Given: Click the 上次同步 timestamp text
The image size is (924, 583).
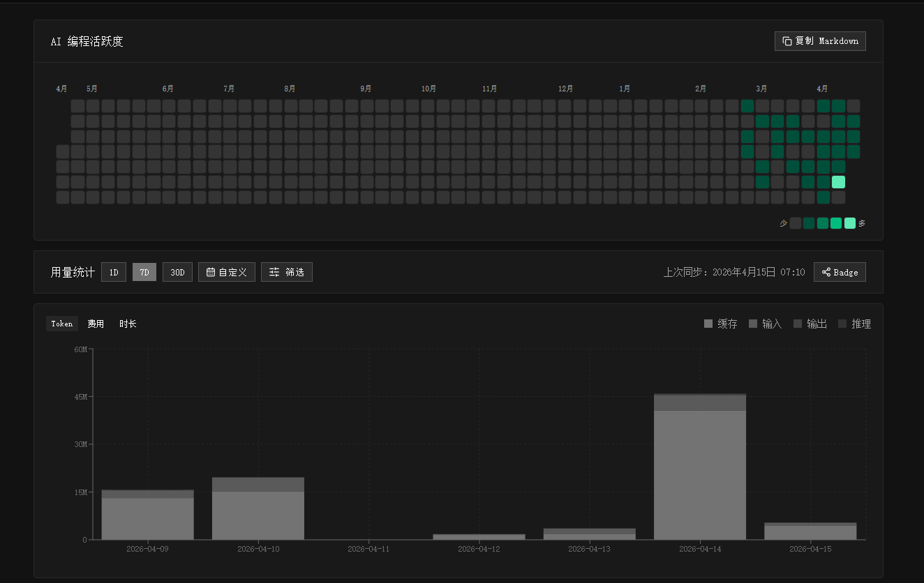Looking at the screenshot, I should [734, 272].
